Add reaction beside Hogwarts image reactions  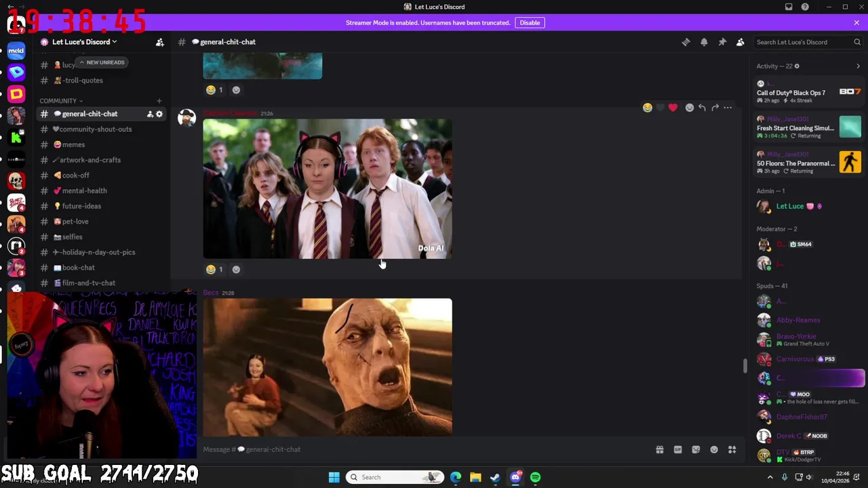(236, 269)
